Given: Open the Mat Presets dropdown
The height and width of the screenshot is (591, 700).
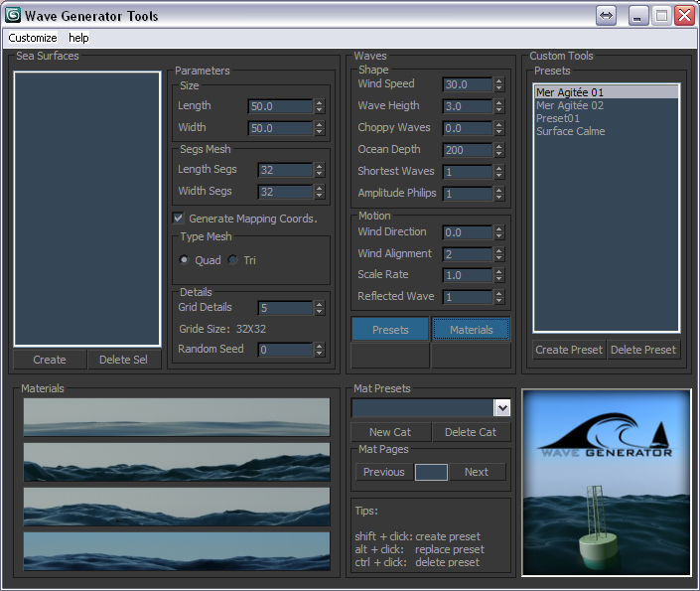Looking at the screenshot, I should click(x=502, y=407).
